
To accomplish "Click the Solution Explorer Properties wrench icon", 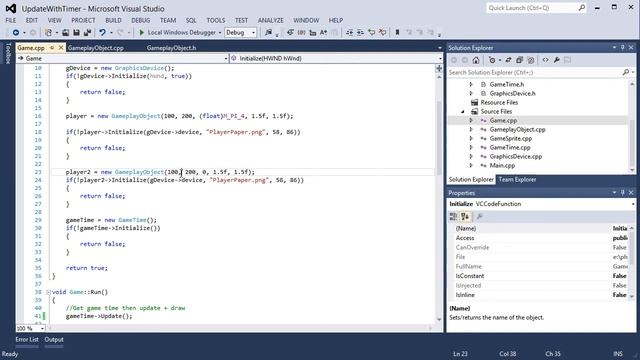I will pyautogui.click(x=557, y=60).
